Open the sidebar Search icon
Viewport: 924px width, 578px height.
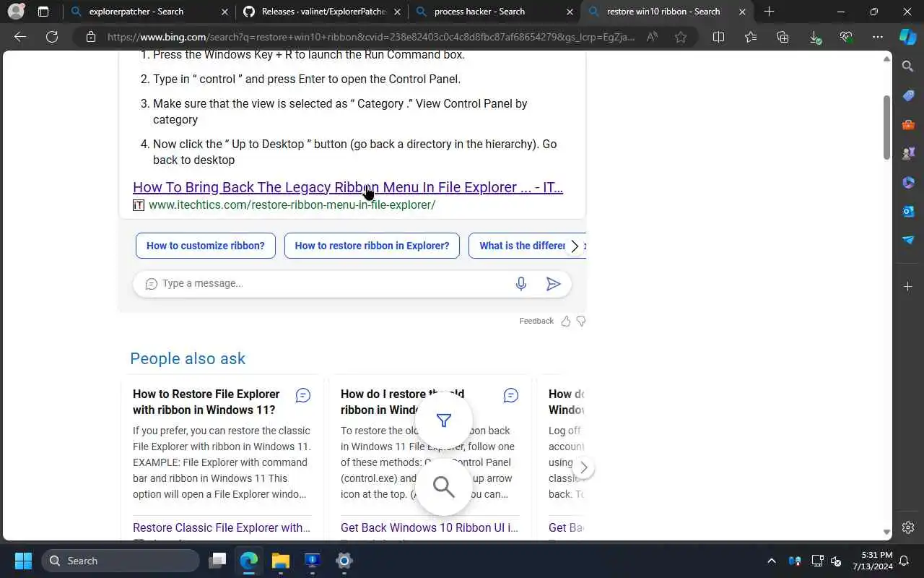point(908,66)
